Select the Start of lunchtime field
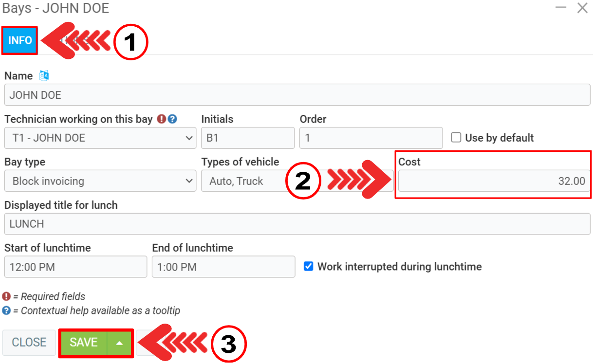 point(75,267)
